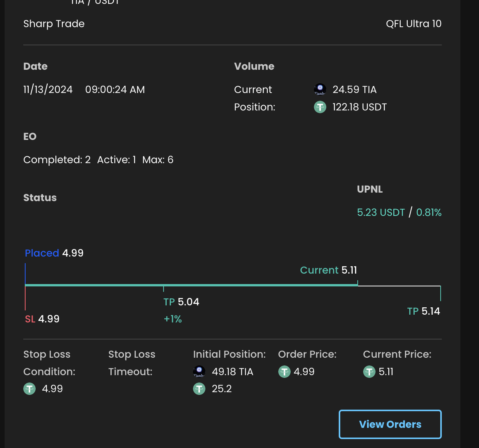Click the UPNL value 5.23 USDT

click(x=381, y=212)
